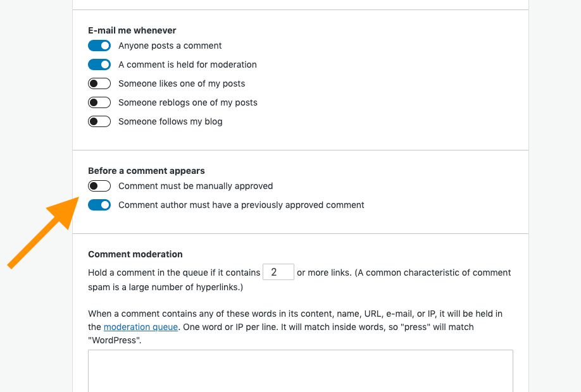Click the 'Before a comment appears' heading
Screen dimensions: 581x392
pos(146,171)
